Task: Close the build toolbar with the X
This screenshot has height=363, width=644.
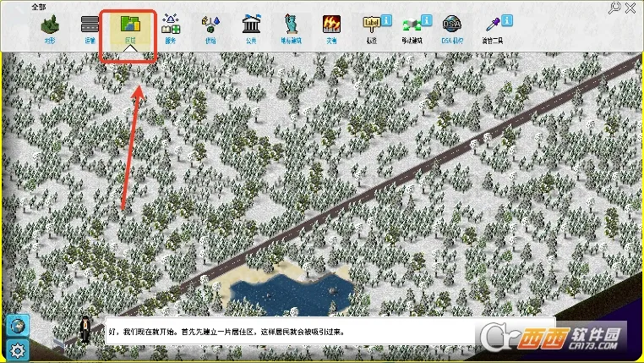Action: coord(630,8)
